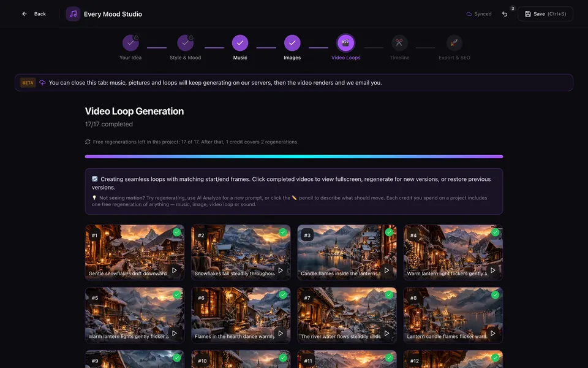Click the green checkmark on loop #7
The height and width of the screenshot is (368, 588).
pos(390,295)
